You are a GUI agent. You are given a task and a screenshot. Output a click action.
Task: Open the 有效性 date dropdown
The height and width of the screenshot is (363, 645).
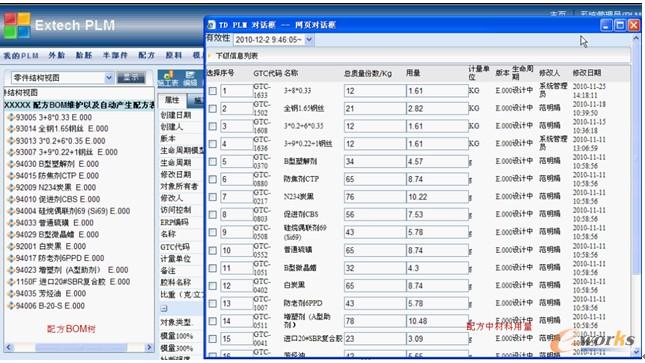pos(309,40)
